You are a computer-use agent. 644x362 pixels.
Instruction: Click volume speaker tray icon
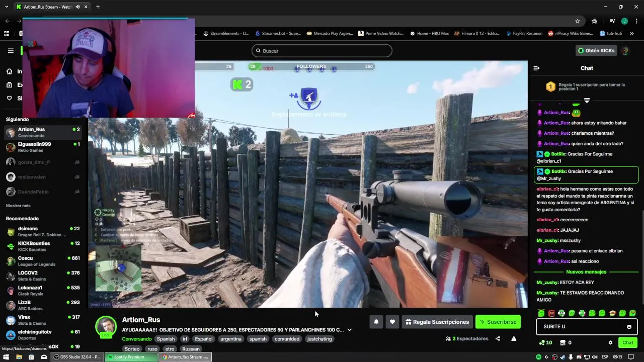point(594,357)
